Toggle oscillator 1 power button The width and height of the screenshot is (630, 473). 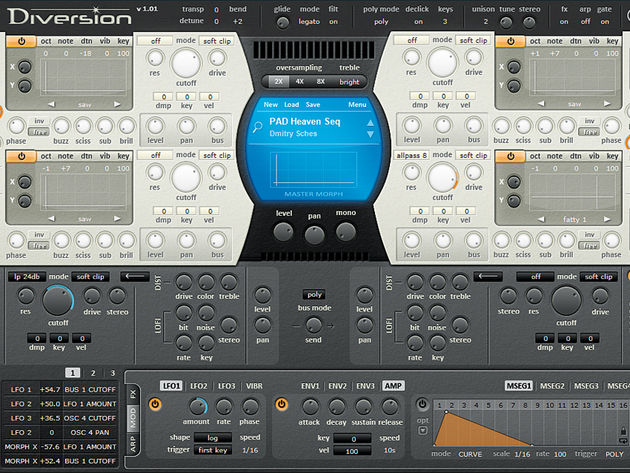[21, 41]
